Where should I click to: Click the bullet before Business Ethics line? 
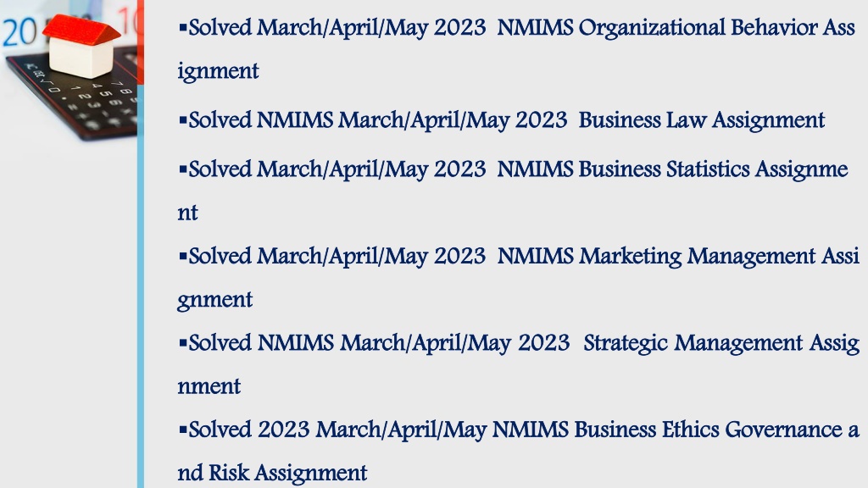click(x=183, y=429)
